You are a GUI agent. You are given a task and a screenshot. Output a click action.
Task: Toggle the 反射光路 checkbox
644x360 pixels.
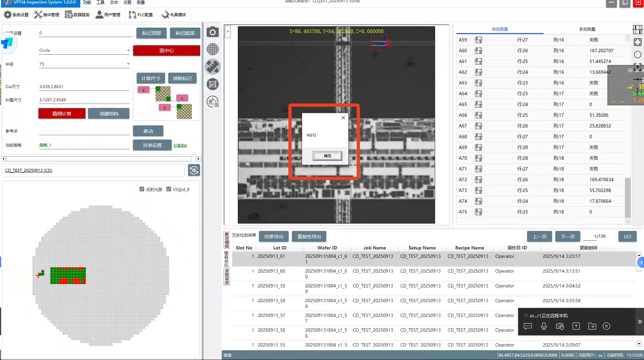click(x=142, y=189)
